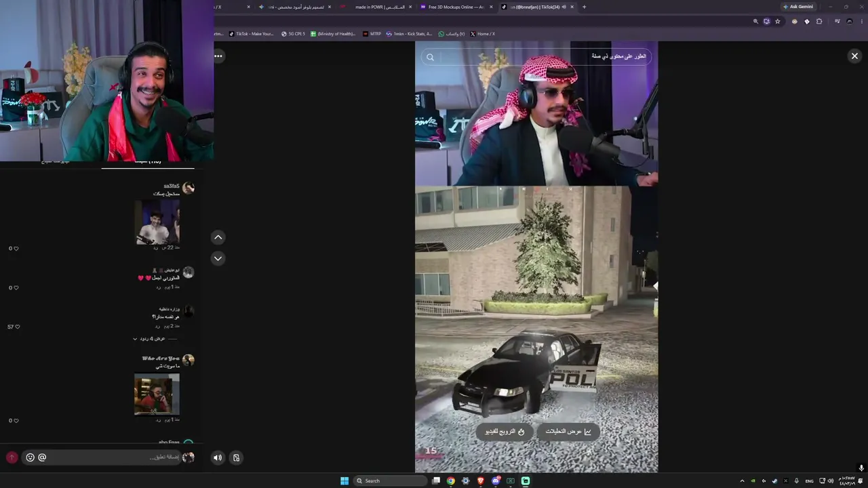Click the magnifier icon in video search
The height and width of the screenshot is (488, 868).
[x=430, y=57]
